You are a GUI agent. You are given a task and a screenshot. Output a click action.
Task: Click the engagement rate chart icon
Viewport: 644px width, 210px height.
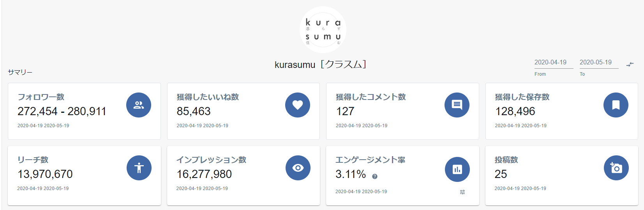457,169
